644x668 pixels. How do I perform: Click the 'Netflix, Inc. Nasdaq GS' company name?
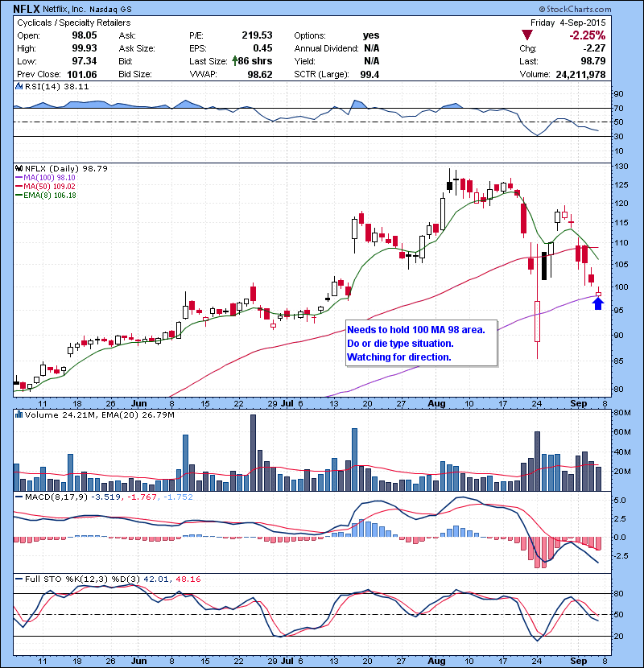coord(87,9)
